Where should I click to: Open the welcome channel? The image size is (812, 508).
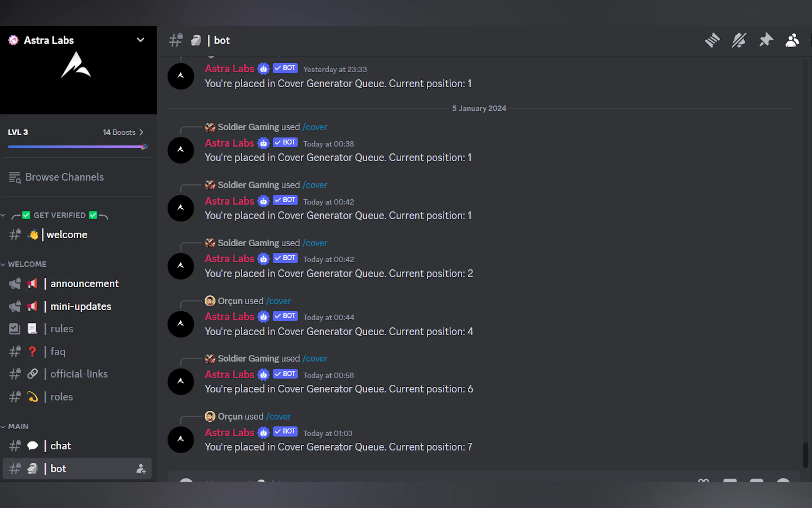tap(77, 234)
